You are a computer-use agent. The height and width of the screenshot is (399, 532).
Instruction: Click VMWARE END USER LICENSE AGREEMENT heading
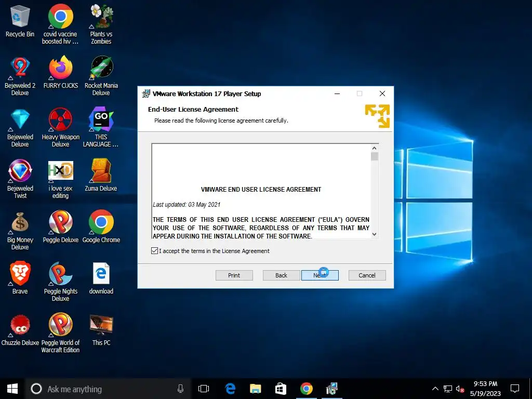(261, 189)
